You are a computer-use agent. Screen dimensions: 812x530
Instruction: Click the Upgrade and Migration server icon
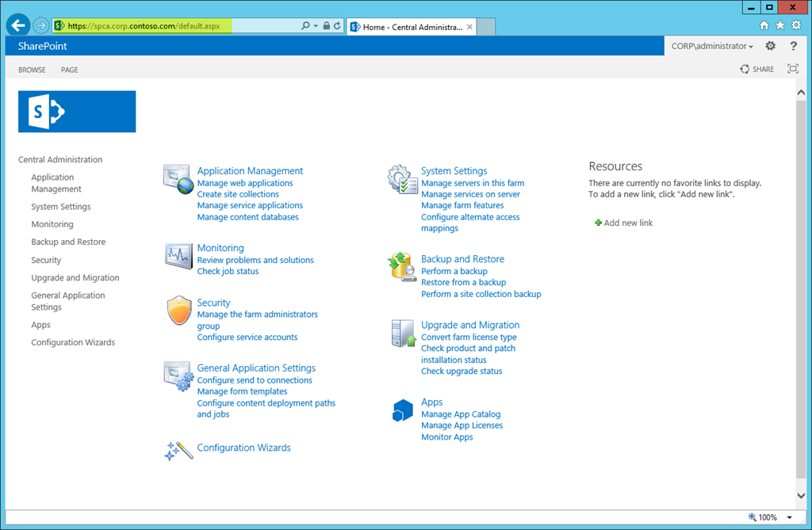point(402,334)
